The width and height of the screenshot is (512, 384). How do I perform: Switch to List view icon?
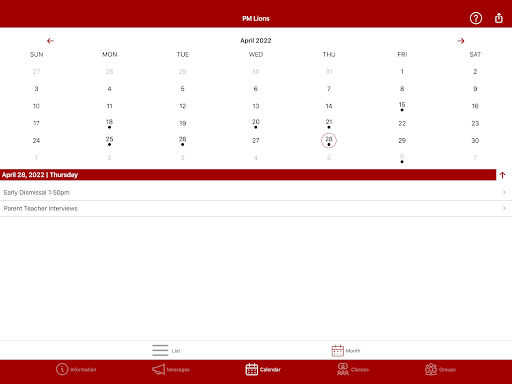click(x=160, y=350)
